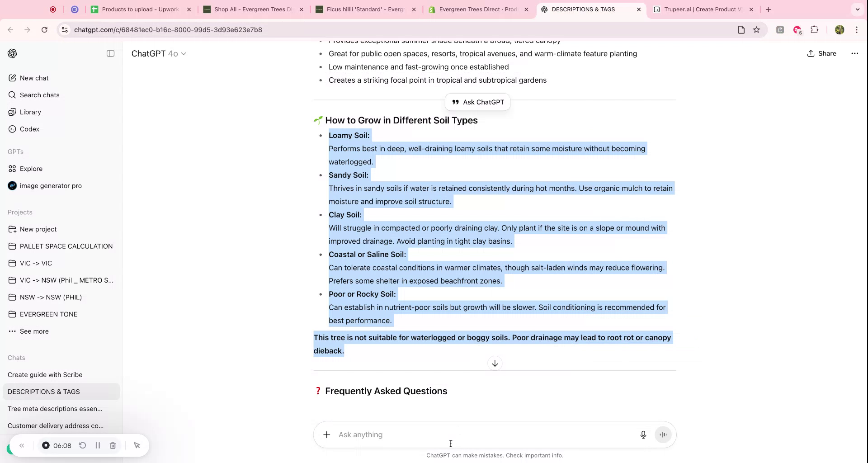The height and width of the screenshot is (463, 868).
Task: Click the Share button
Action: 821,53
